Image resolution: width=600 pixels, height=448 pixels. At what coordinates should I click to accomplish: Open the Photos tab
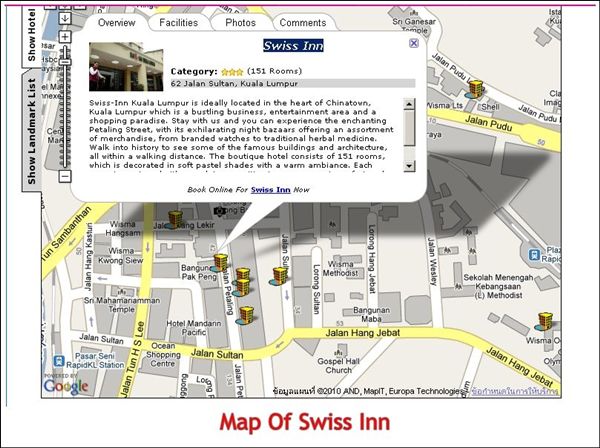pyautogui.click(x=240, y=22)
